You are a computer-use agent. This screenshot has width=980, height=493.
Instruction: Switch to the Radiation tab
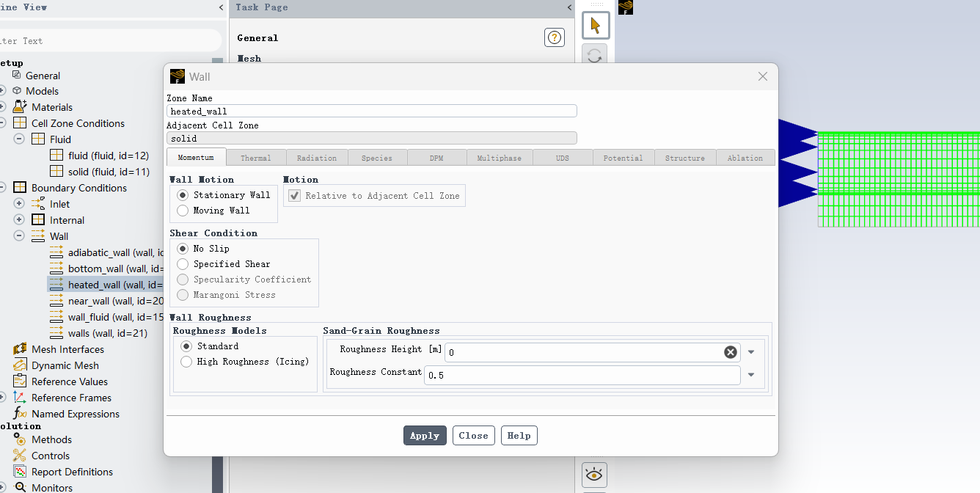click(x=317, y=158)
